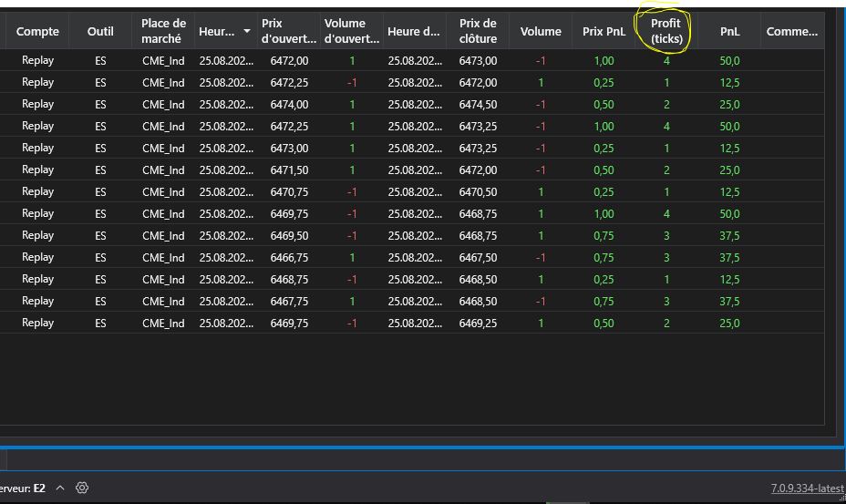Click the Commentaire column header

pyautogui.click(x=791, y=31)
